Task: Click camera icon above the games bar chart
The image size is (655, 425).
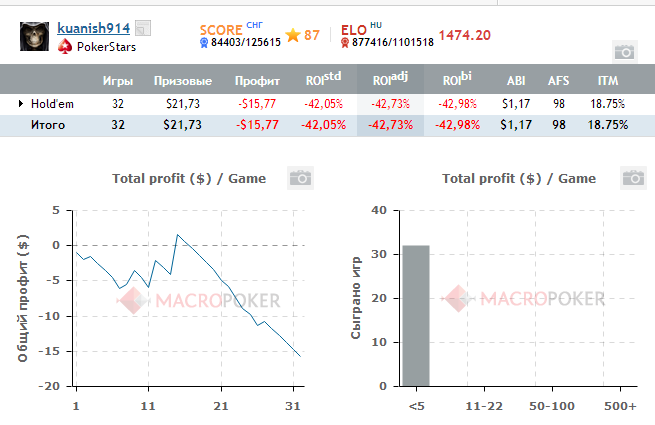Action: [632, 178]
